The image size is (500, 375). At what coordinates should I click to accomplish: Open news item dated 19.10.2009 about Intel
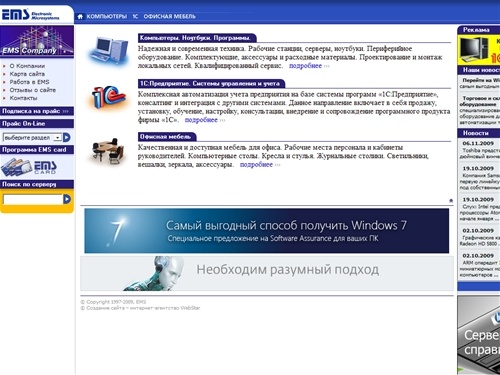pyautogui.click(x=480, y=209)
